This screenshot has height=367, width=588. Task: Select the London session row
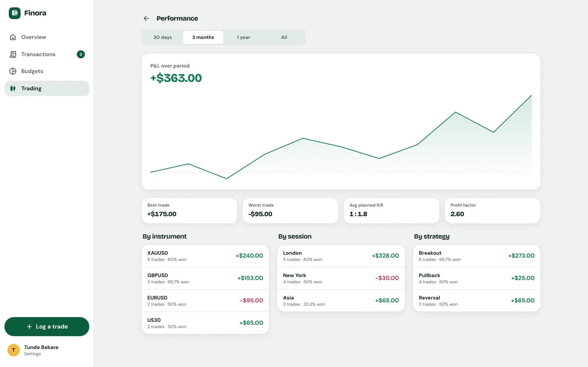click(x=341, y=256)
